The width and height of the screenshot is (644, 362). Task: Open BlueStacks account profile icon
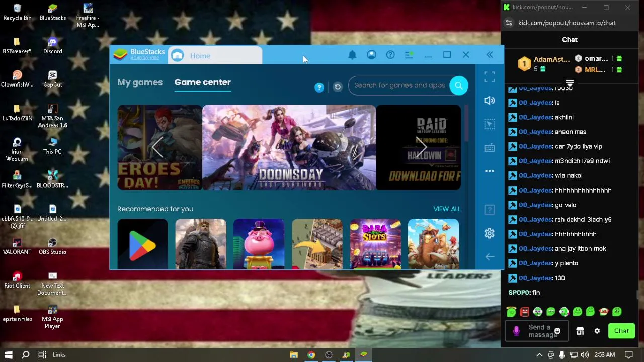click(x=371, y=55)
